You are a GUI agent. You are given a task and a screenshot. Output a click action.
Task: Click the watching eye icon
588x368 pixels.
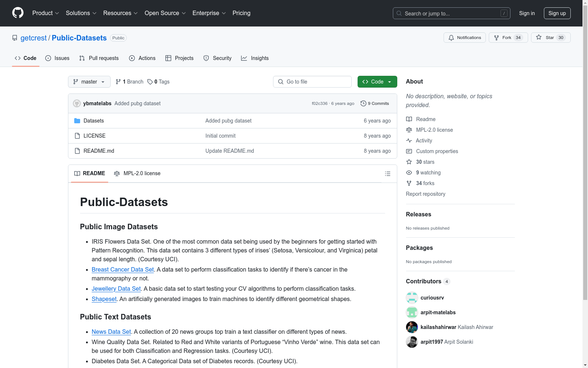pyautogui.click(x=409, y=173)
